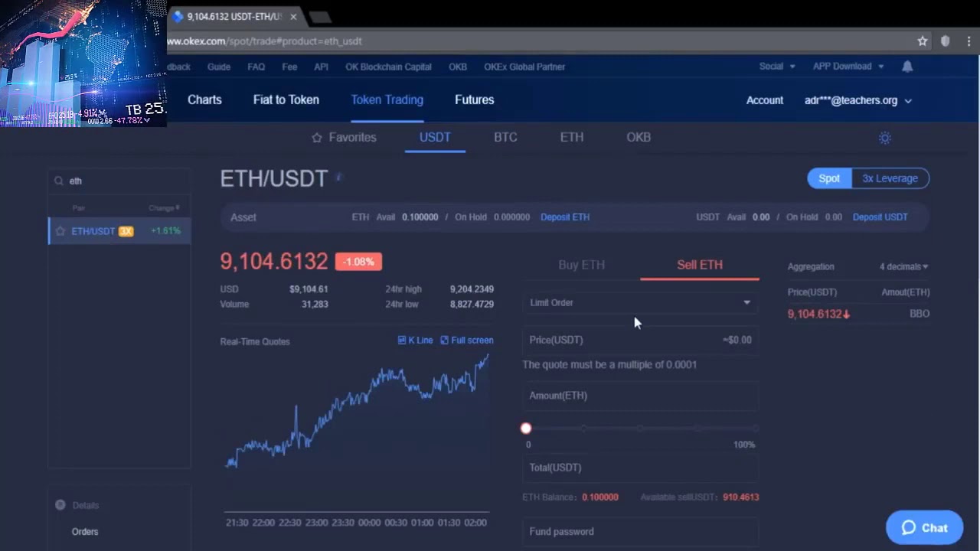Switch chart to K Line
Viewport: 980px width, 551px height.
tap(415, 341)
